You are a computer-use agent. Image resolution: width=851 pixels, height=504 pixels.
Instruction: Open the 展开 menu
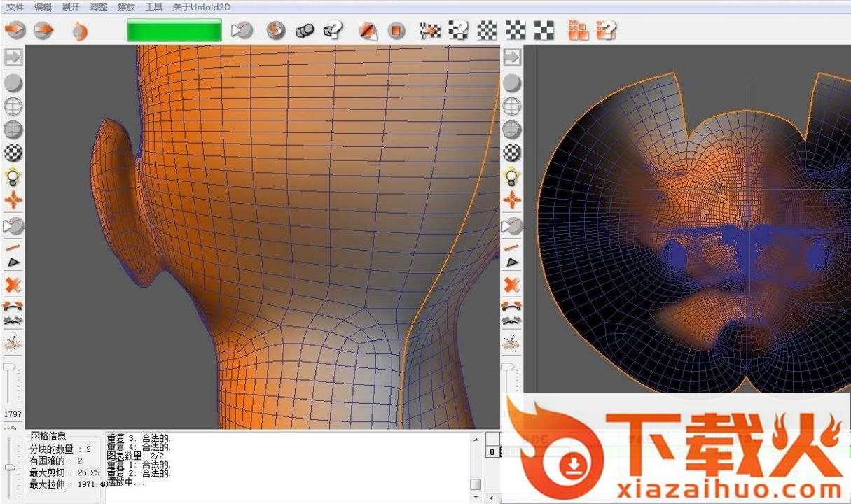(x=71, y=7)
